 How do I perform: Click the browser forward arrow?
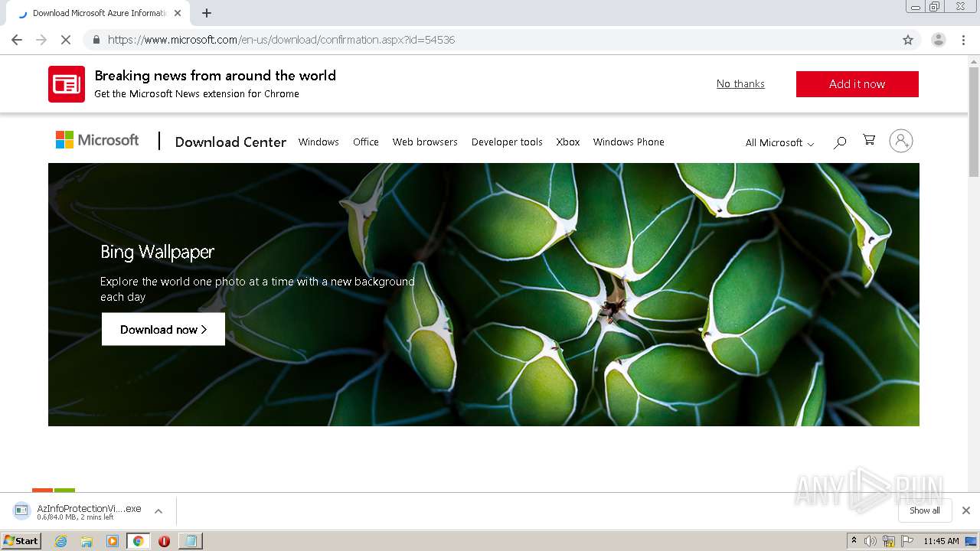(x=41, y=40)
